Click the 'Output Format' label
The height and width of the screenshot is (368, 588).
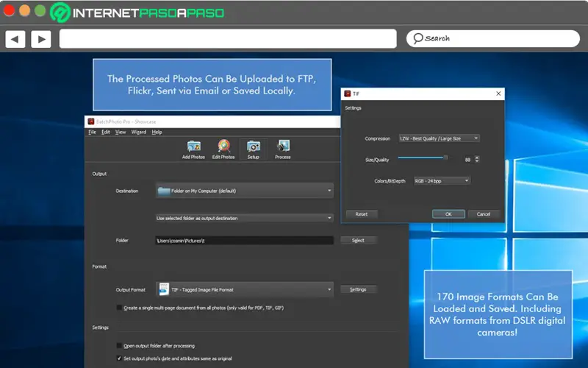(x=131, y=290)
